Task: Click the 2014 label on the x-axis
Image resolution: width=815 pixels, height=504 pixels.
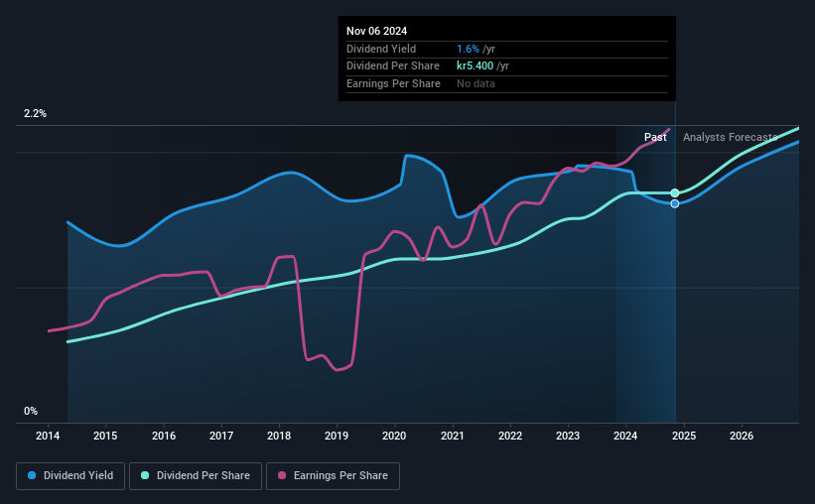Action: (x=48, y=436)
